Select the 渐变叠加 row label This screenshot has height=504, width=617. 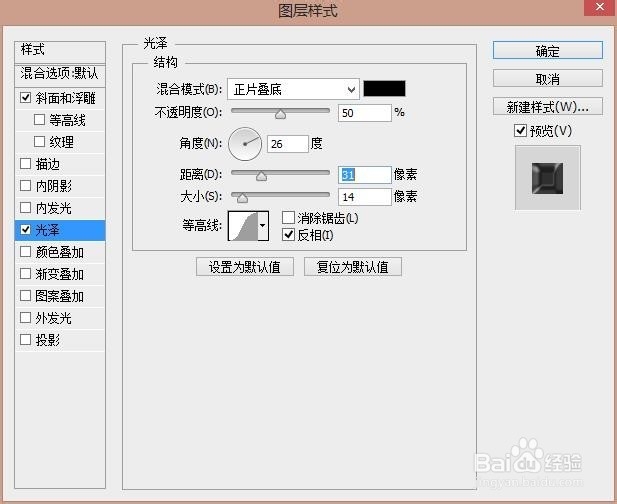(60, 274)
